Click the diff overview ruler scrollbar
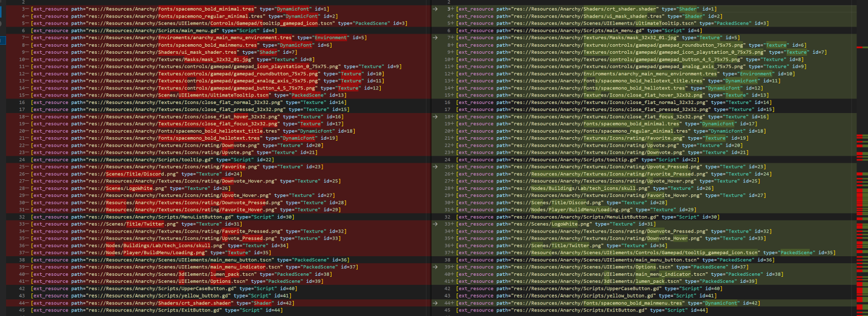868x316 pixels. [x=862, y=158]
